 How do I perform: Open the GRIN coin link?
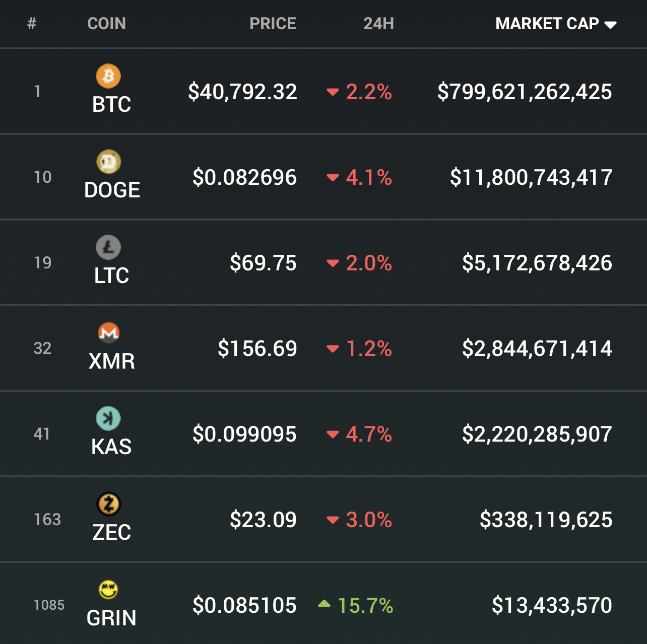111,618
